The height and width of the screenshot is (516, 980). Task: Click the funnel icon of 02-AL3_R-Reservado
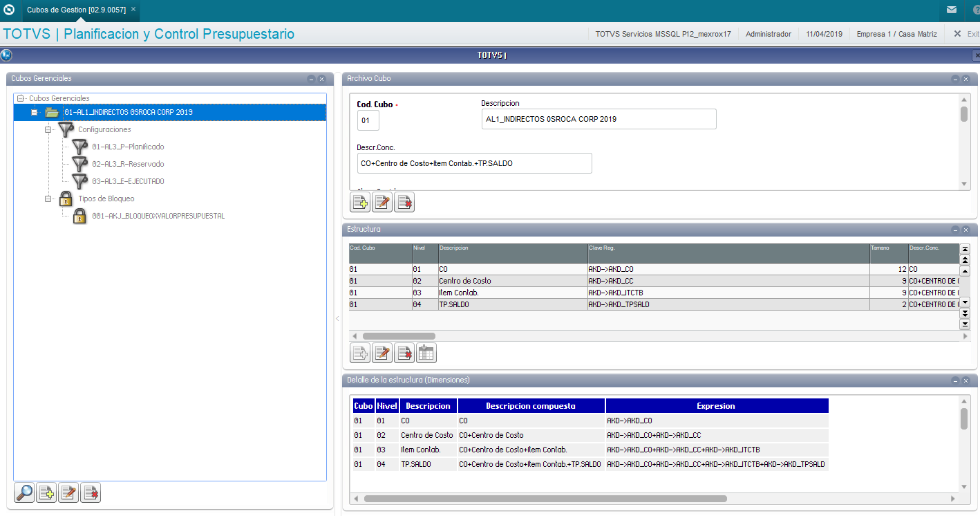79,164
